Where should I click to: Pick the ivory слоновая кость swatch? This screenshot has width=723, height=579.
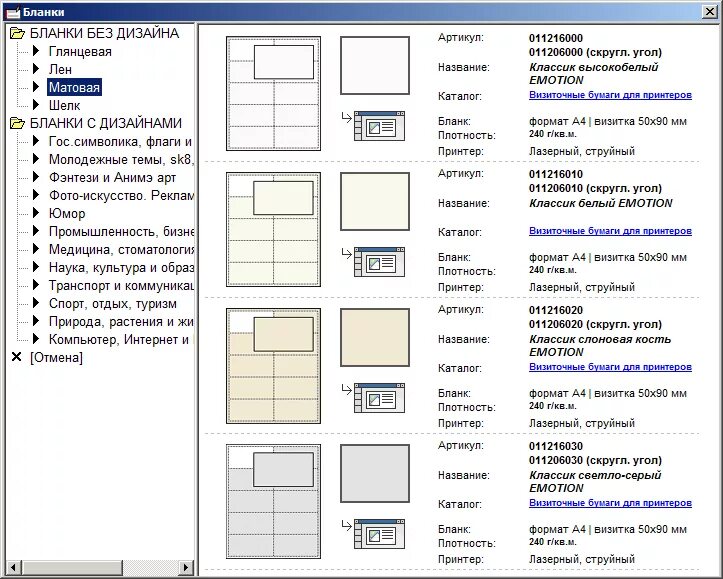click(x=375, y=337)
